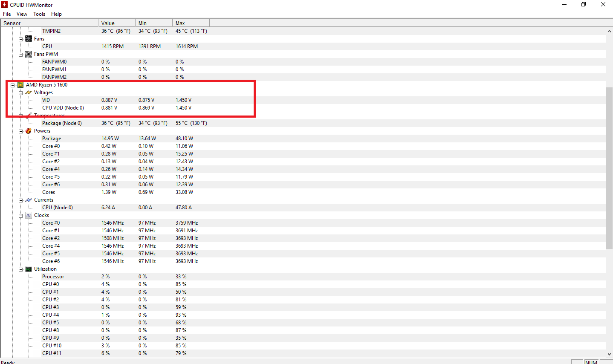Image resolution: width=613 pixels, height=364 pixels.
Task: Collapse the Powers tree section
Action: pyautogui.click(x=20, y=131)
